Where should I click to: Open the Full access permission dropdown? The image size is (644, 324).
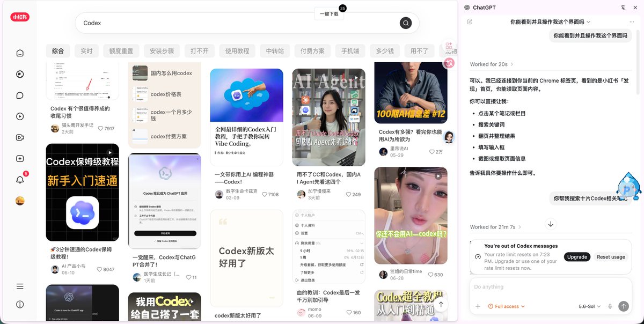[x=506, y=306]
